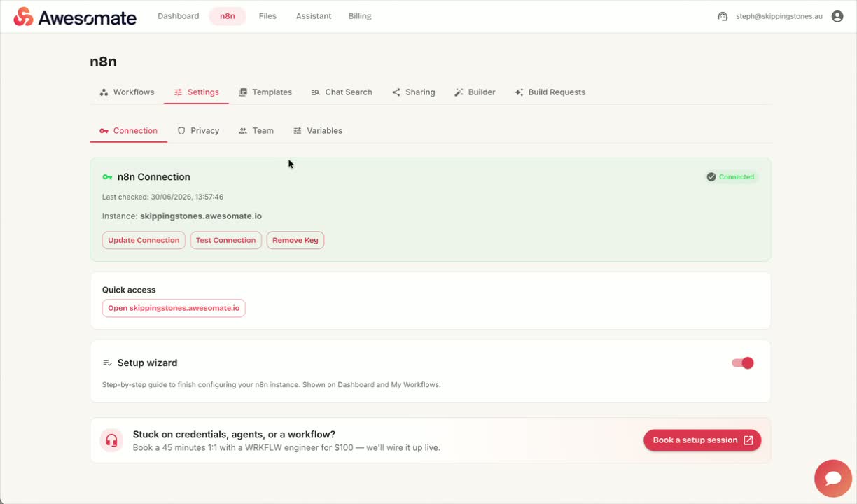Click the Connected status badge

[731, 177]
